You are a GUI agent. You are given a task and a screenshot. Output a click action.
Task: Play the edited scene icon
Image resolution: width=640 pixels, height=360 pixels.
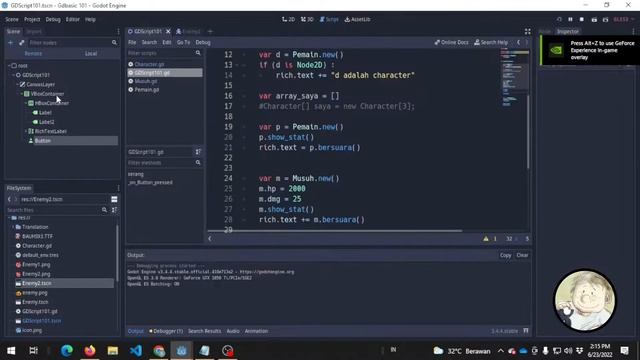coord(594,19)
